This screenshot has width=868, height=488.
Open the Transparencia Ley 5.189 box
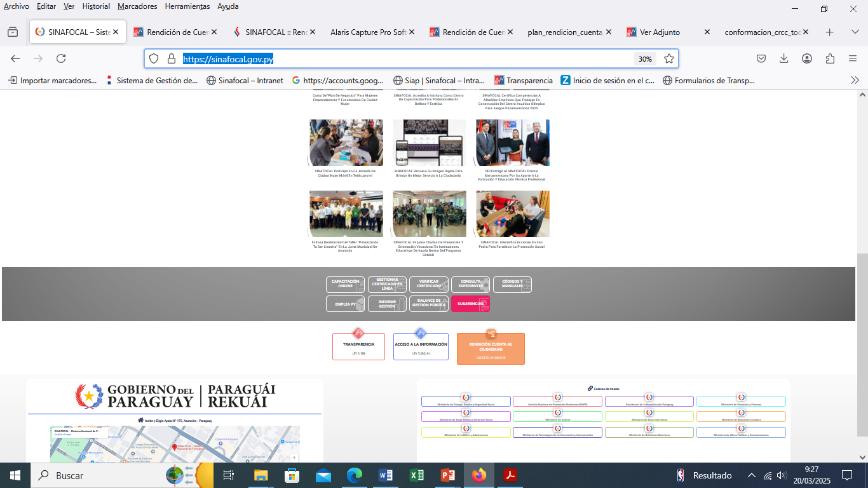click(358, 346)
